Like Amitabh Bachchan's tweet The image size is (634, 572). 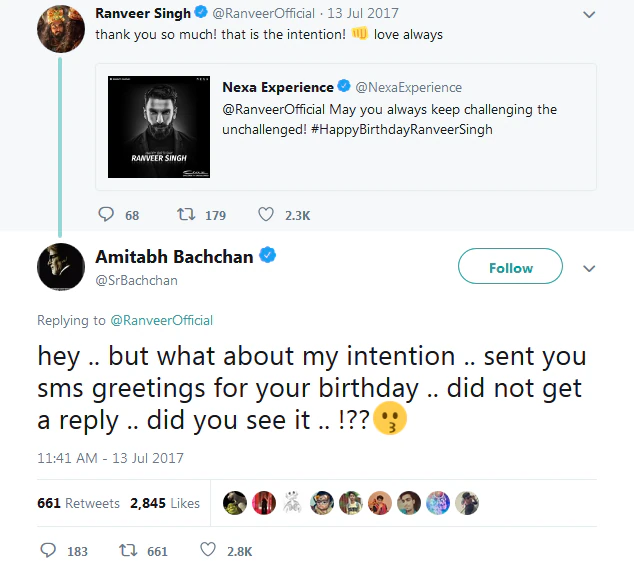pyautogui.click(x=208, y=550)
